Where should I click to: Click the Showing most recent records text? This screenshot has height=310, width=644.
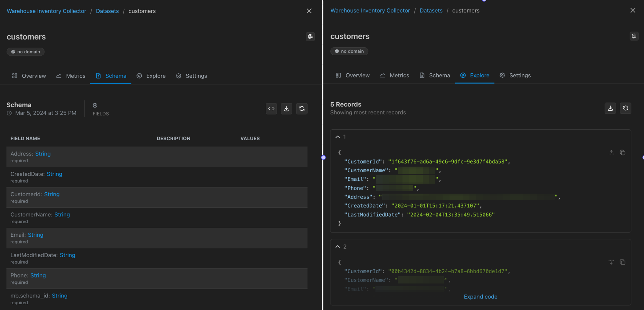tap(368, 113)
